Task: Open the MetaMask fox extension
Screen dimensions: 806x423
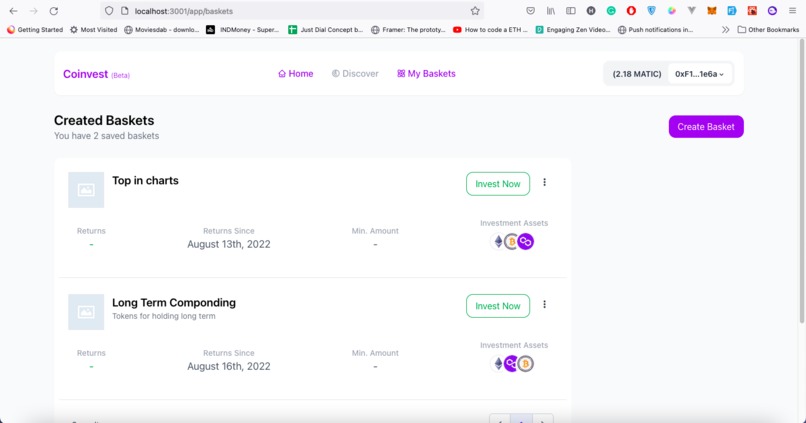Action: pos(711,11)
